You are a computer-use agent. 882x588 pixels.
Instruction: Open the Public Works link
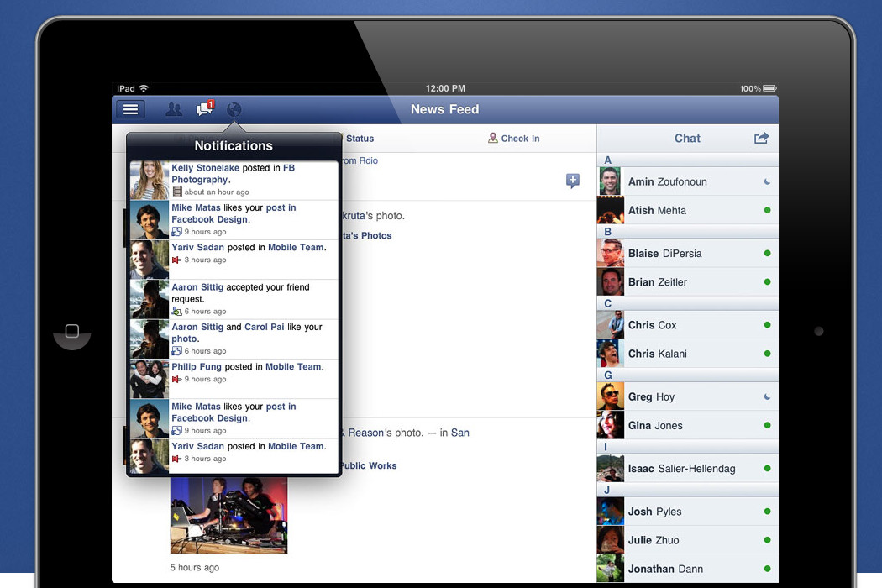[x=369, y=466]
